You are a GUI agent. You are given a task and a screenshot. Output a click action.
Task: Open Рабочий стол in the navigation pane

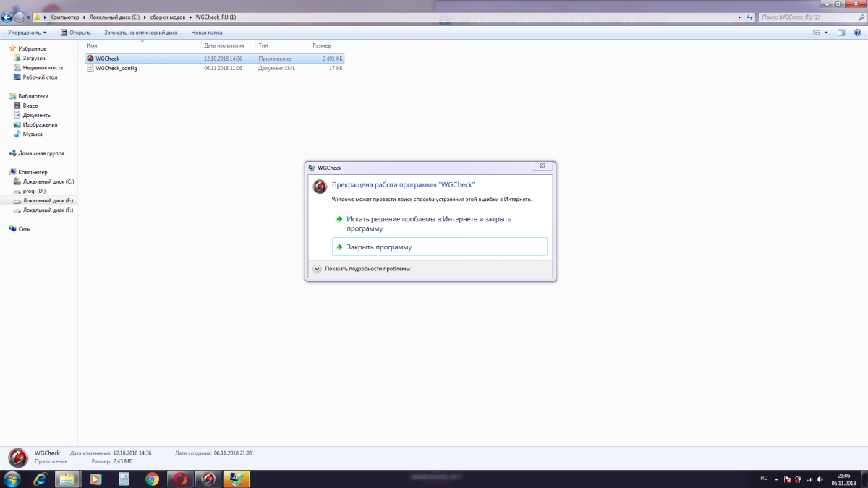pyautogui.click(x=40, y=77)
